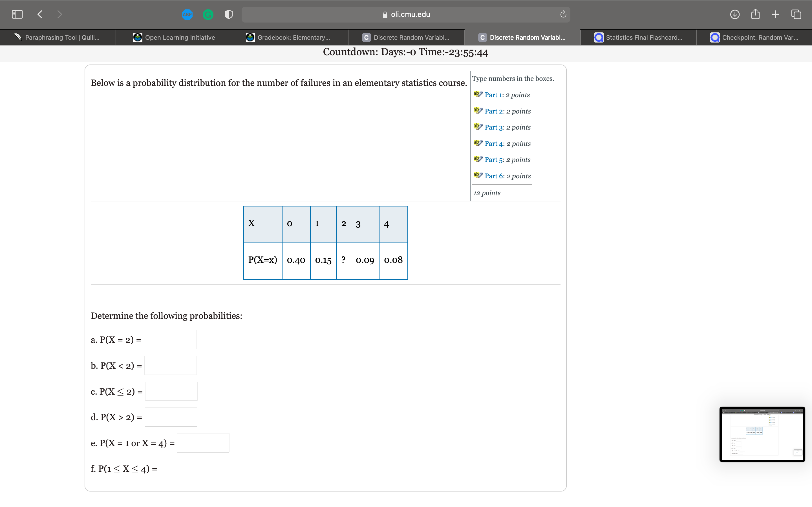
Task: Show the downloads icon
Action: (734, 14)
